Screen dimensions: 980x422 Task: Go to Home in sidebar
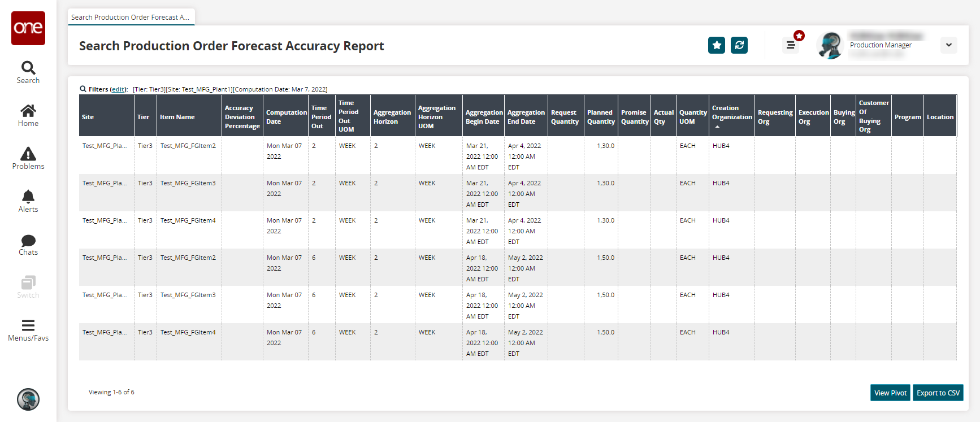tap(28, 115)
